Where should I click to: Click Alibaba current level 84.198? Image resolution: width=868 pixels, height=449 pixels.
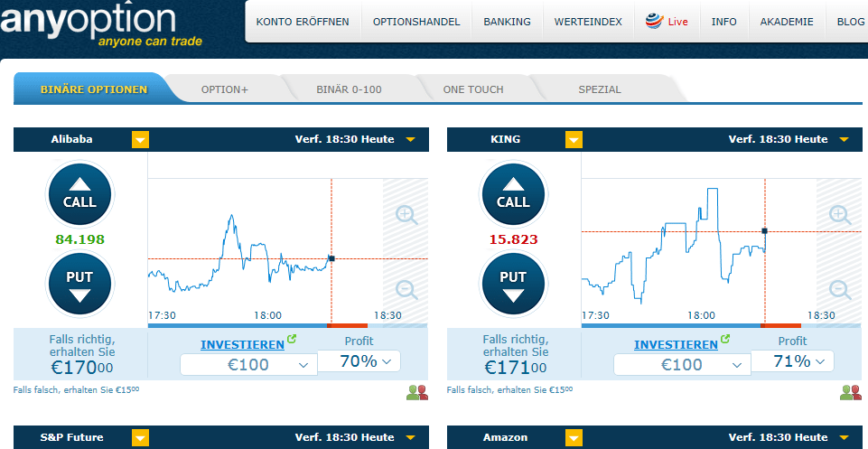pyautogui.click(x=79, y=239)
